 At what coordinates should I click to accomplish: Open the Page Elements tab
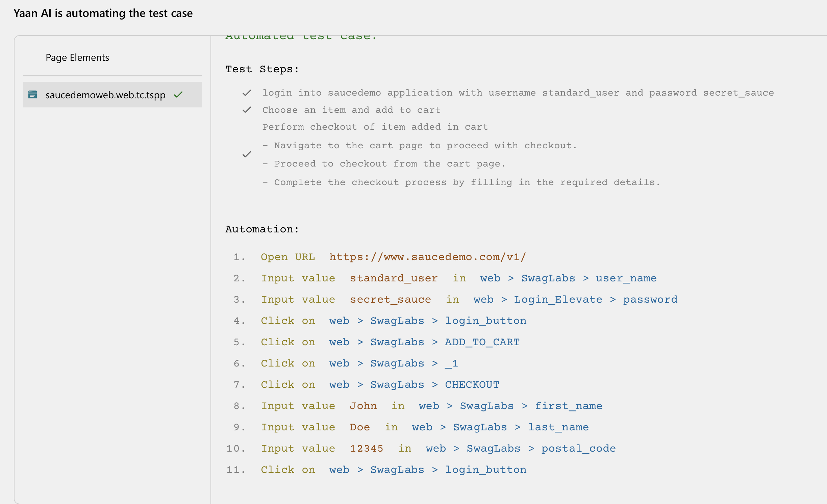tap(77, 57)
